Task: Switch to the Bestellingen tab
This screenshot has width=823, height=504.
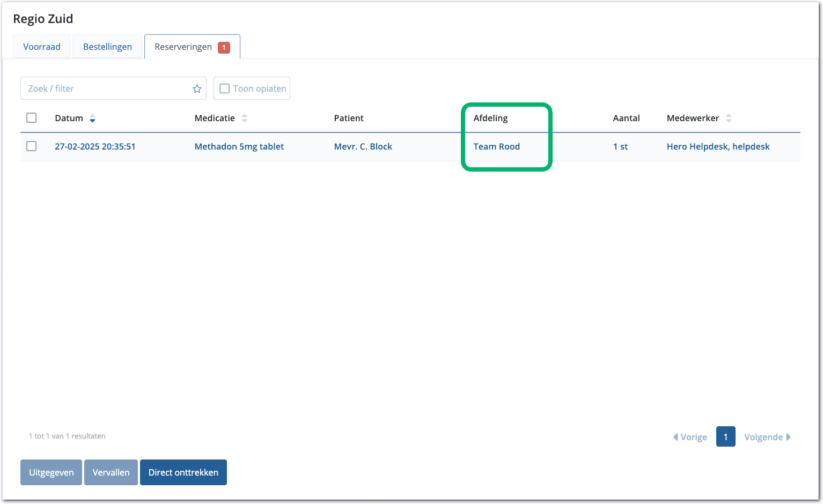Action: [107, 47]
